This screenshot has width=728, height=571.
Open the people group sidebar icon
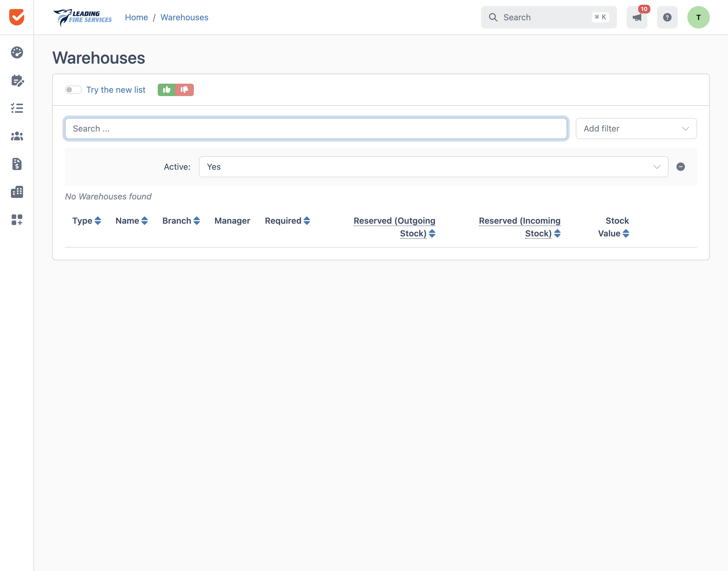pyautogui.click(x=17, y=136)
